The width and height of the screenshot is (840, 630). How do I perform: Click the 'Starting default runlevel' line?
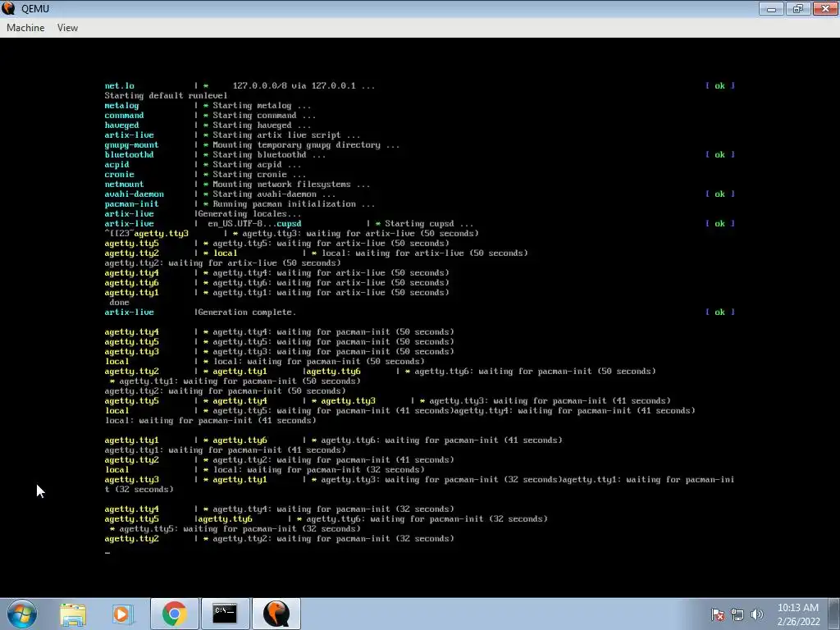(166, 96)
